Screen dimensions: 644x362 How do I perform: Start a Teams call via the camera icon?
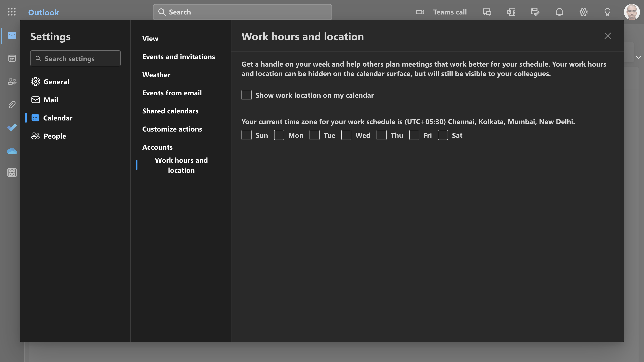(x=420, y=12)
